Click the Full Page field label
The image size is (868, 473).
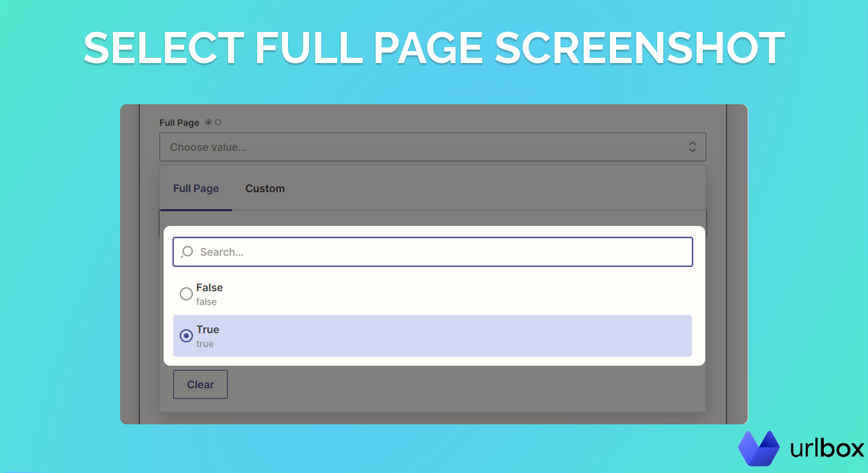179,123
